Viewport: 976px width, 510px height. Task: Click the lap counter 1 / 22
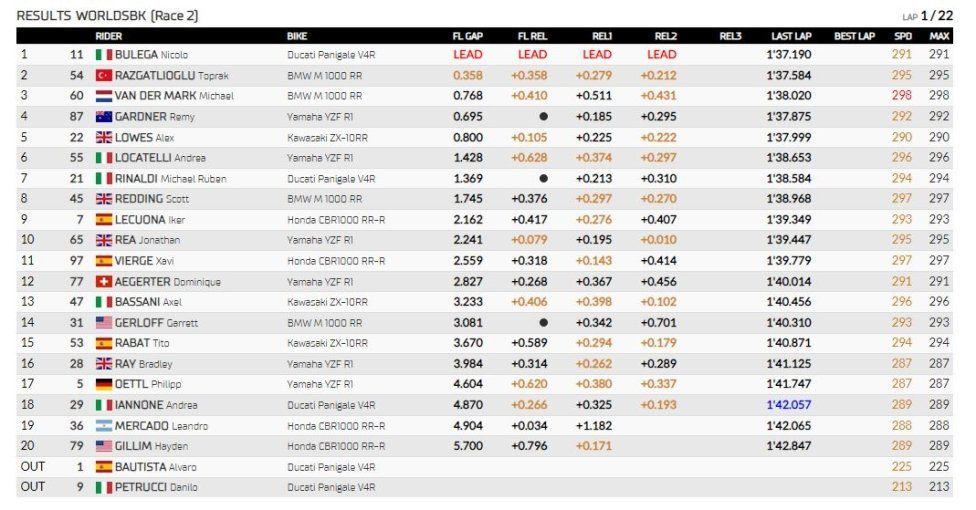coord(937,16)
